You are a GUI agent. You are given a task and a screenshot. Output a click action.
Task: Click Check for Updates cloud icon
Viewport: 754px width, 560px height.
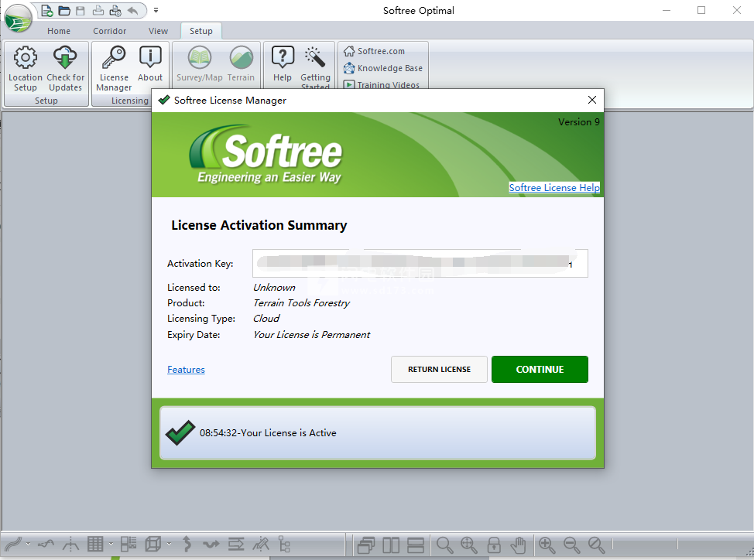click(65, 68)
